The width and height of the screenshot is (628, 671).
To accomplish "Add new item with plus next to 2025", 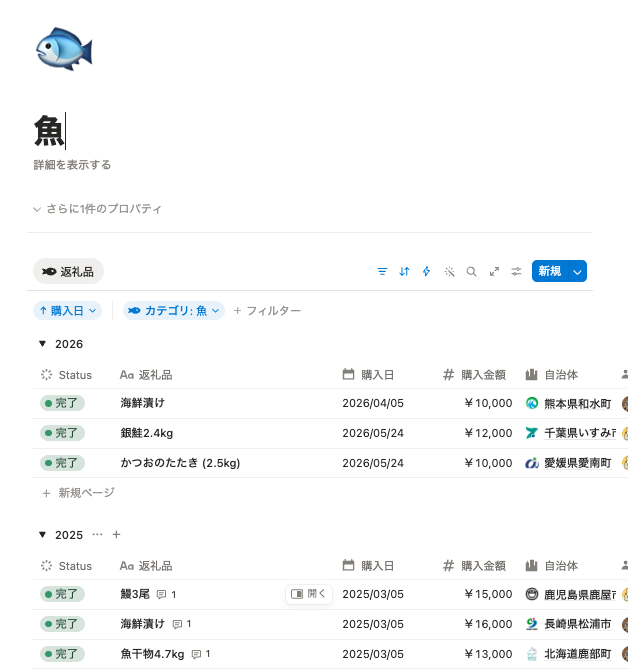I will click(116, 534).
